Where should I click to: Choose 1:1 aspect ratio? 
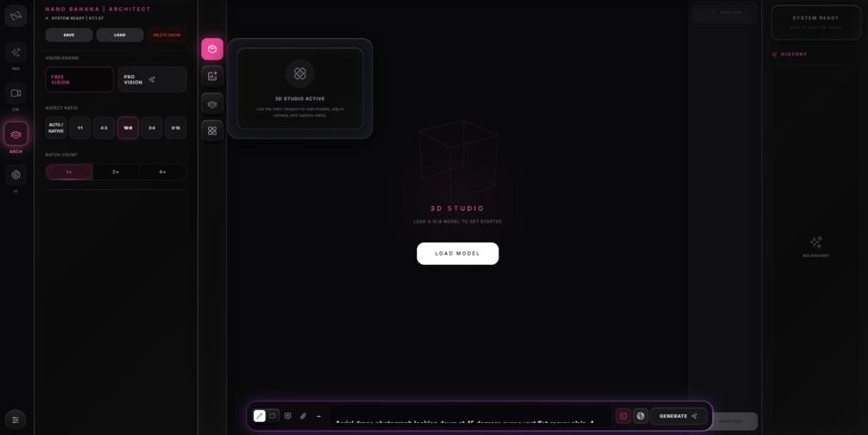[x=79, y=128]
